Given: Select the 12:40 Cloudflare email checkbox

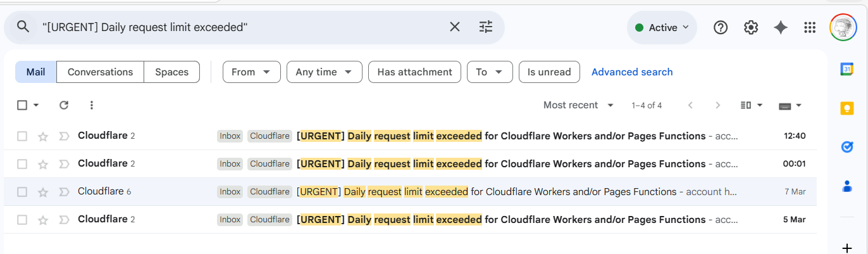Looking at the screenshot, I should 22,136.
